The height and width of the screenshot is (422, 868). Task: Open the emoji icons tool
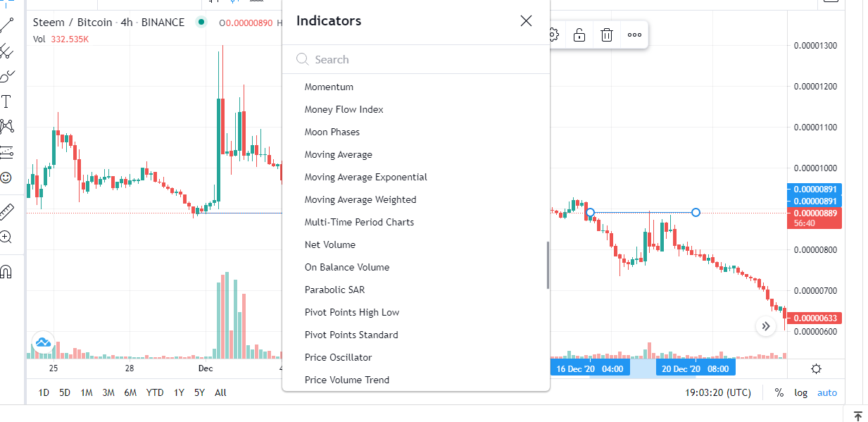[x=6, y=178]
